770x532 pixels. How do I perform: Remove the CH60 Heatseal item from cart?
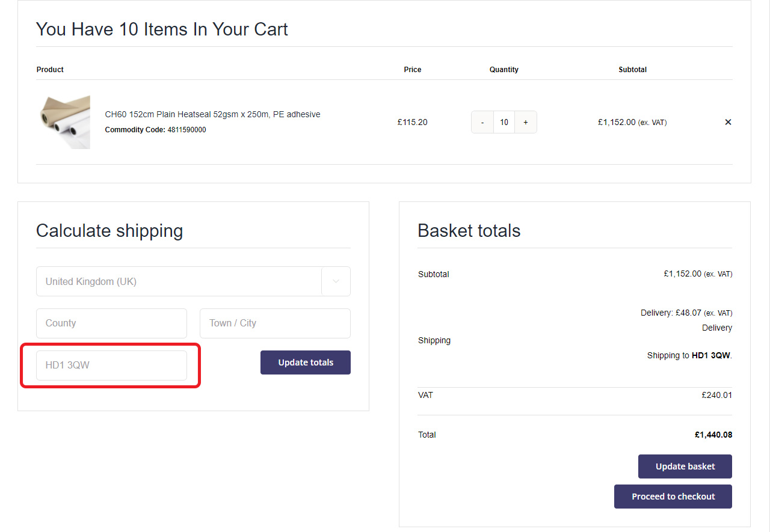(x=728, y=122)
